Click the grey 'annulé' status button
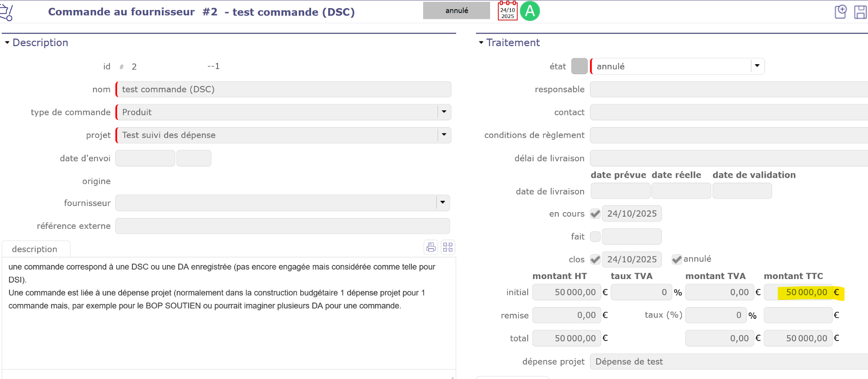The height and width of the screenshot is (379, 868). pyautogui.click(x=456, y=10)
